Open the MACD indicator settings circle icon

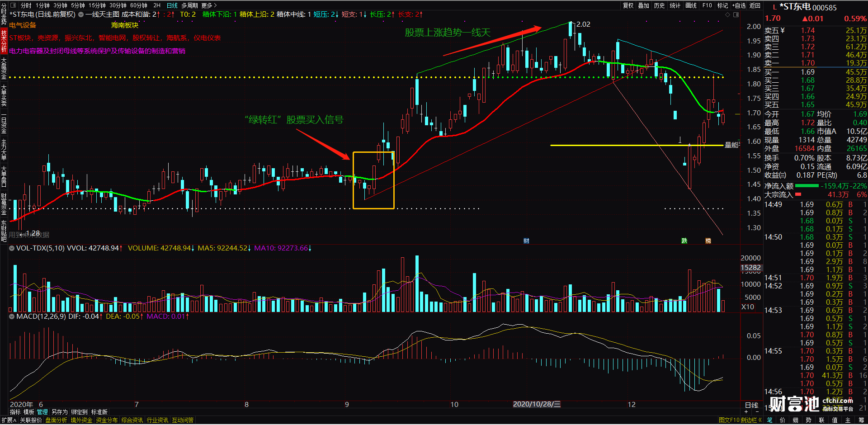[x=12, y=316]
